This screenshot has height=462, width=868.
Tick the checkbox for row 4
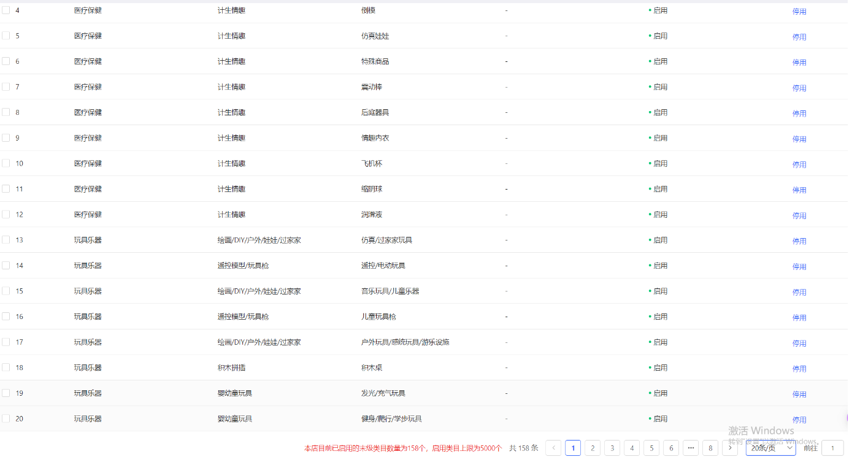(6, 10)
